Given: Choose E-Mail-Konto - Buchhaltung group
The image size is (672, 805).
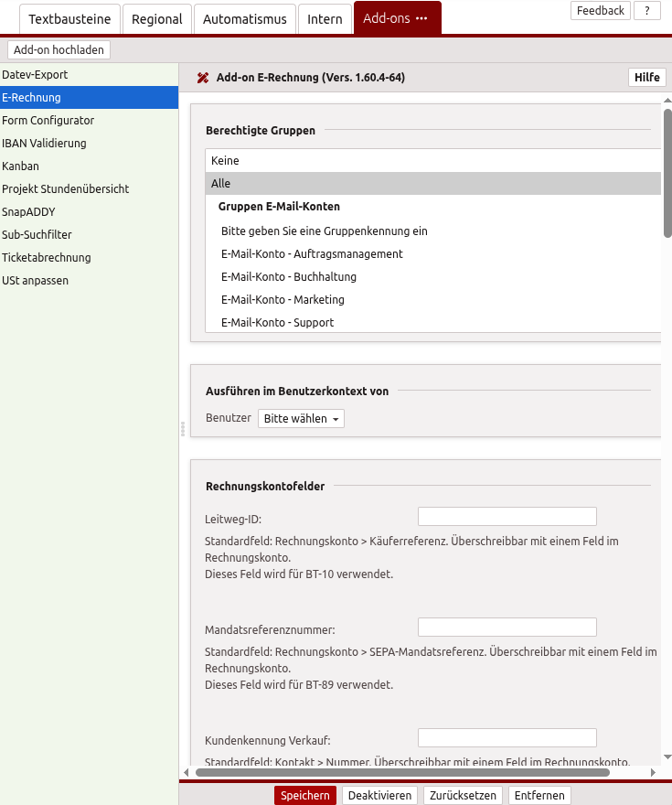Looking at the screenshot, I should click(289, 277).
